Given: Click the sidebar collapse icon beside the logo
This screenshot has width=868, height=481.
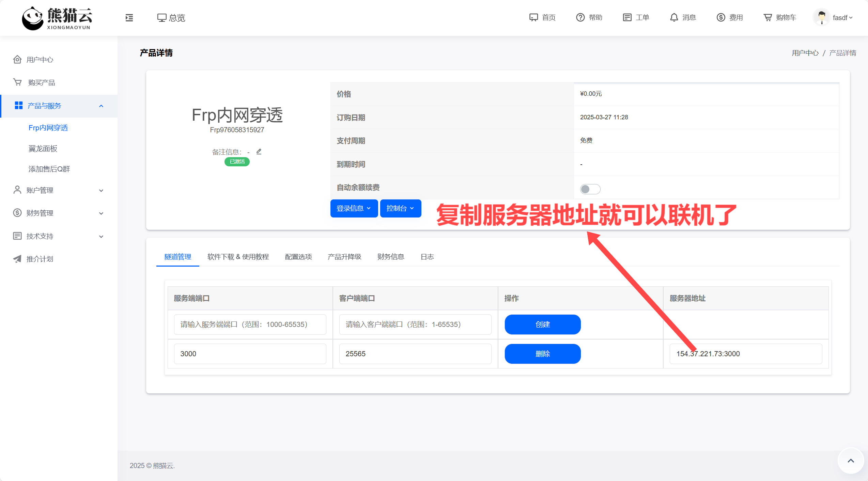Looking at the screenshot, I should click(129, 17).
